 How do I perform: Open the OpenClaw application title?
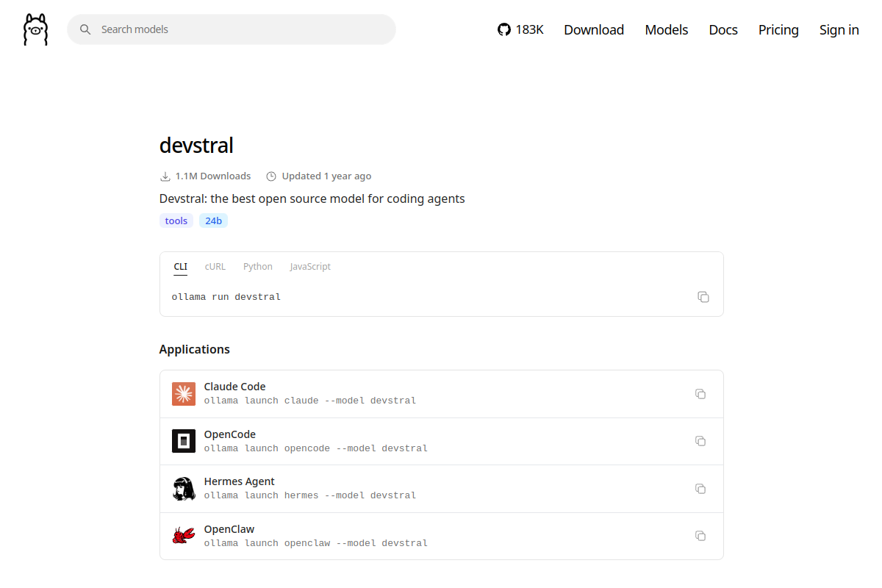[x=229, y=529]
